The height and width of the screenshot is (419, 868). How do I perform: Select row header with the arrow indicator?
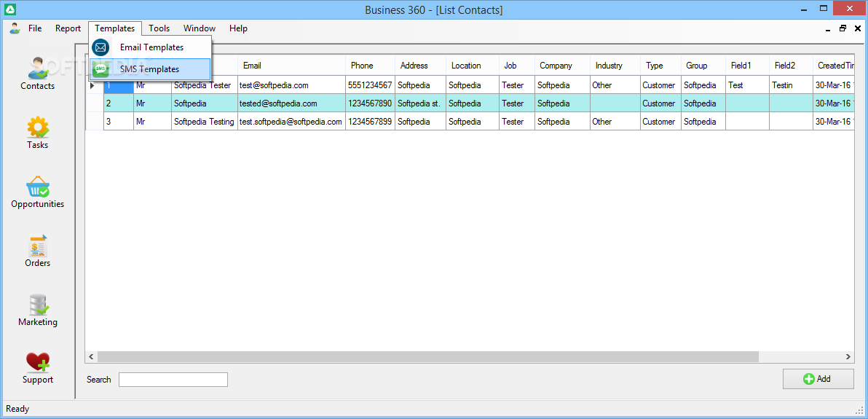[x=95, y=85]
